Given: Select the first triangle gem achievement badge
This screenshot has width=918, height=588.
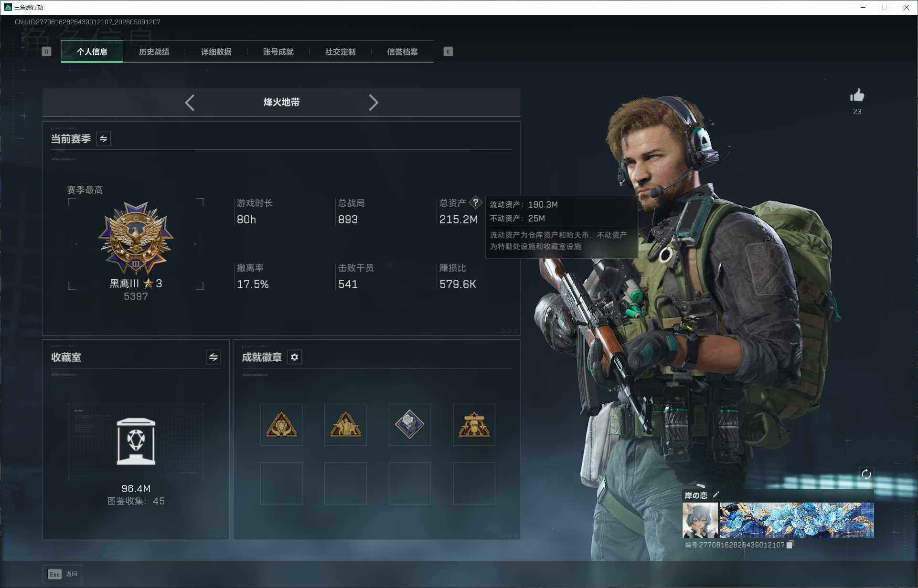Looking at the screenshot, I should 281,425.
